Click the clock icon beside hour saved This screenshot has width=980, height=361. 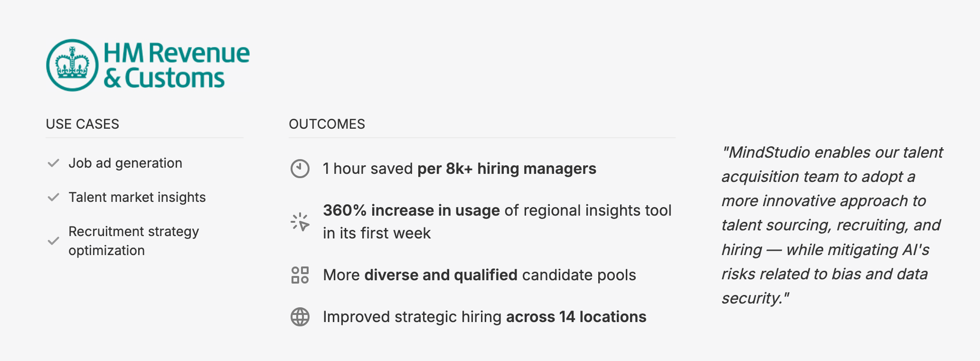tap(300, 169)
